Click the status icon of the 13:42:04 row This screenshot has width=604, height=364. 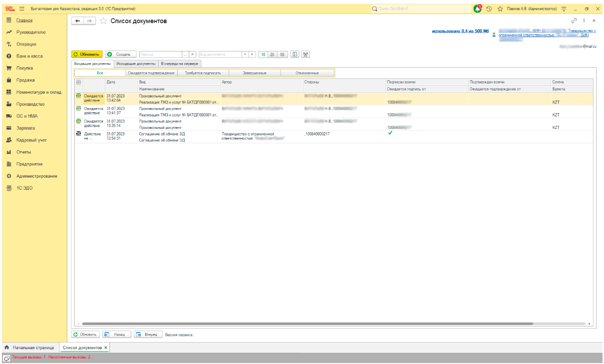(x=79, y=96)
